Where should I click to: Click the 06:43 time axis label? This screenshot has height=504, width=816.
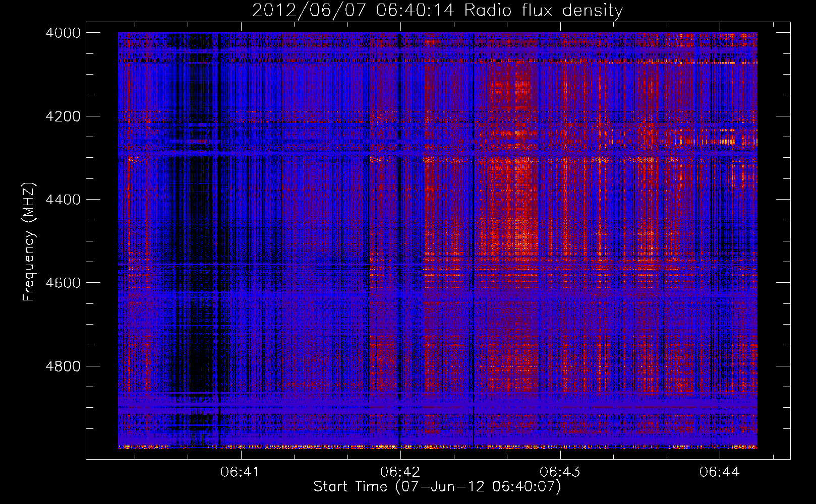(x=560, y=472)
